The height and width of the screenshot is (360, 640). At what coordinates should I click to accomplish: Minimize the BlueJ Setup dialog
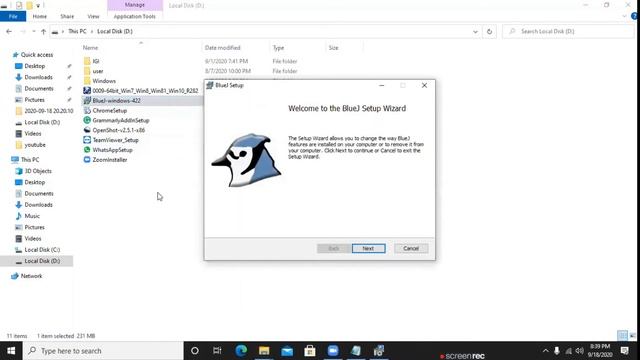click(382, 85)
